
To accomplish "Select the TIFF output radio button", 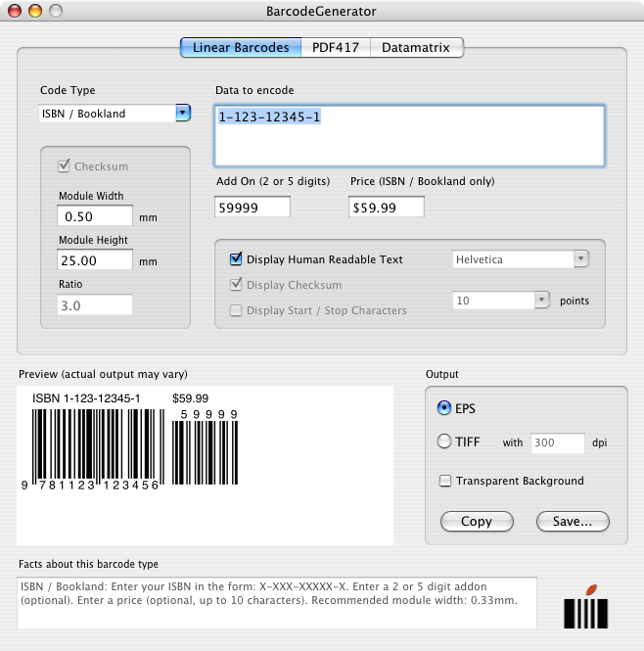I will 444,442.
